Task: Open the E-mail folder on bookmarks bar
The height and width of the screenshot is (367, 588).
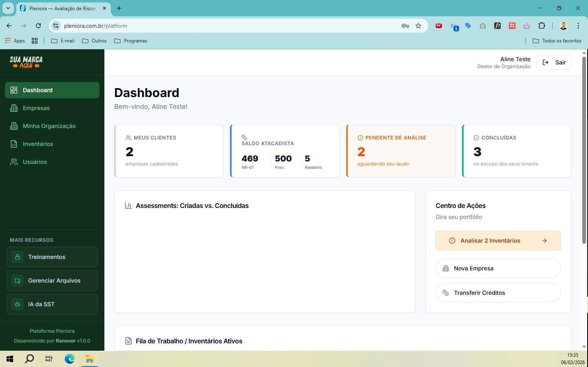Action: tap(63, 40)
